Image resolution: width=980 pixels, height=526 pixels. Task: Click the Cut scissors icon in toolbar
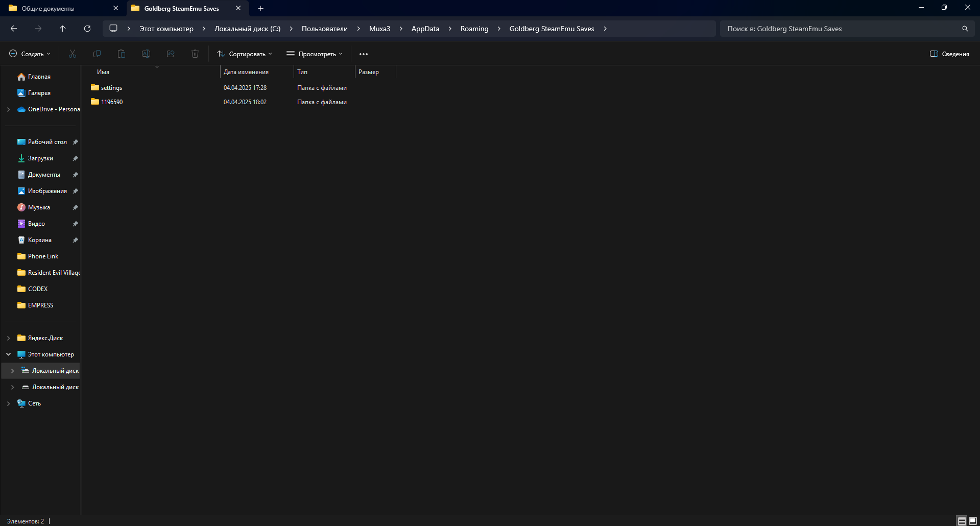tap(73, 54)
